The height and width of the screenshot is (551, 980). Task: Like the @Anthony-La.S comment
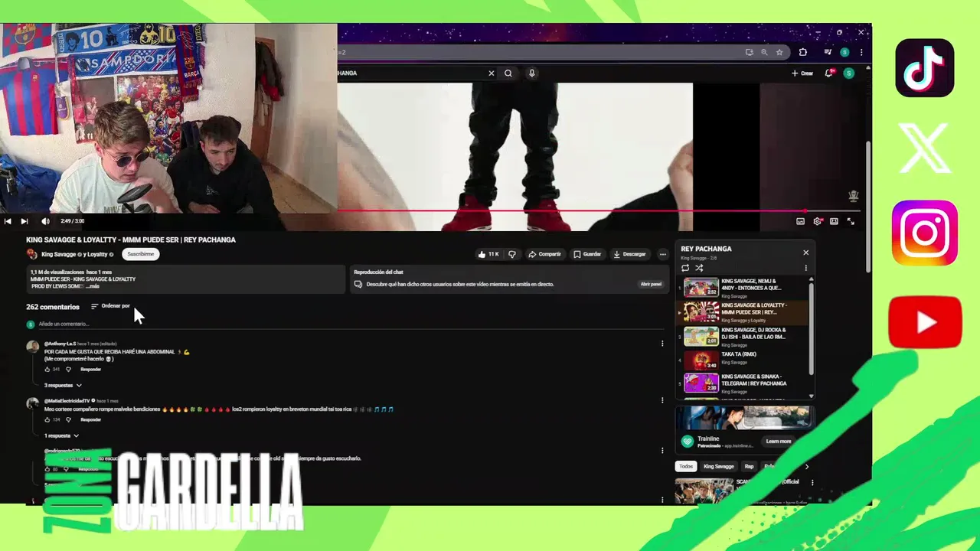[47, 370]
